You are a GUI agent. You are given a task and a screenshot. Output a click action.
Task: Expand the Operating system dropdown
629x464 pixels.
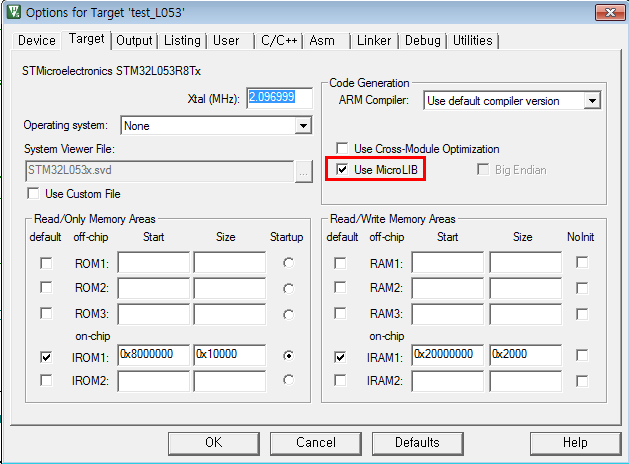pos(304,126)
